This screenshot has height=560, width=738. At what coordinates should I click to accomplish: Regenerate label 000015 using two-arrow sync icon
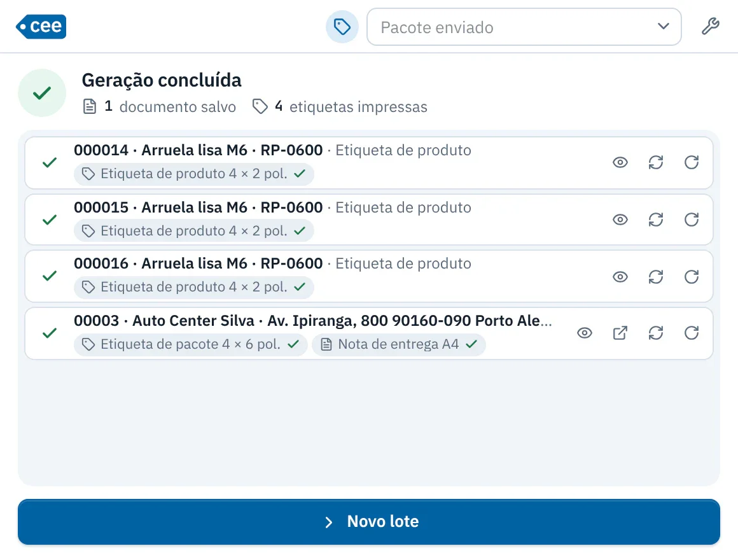[x=656, y=220]
